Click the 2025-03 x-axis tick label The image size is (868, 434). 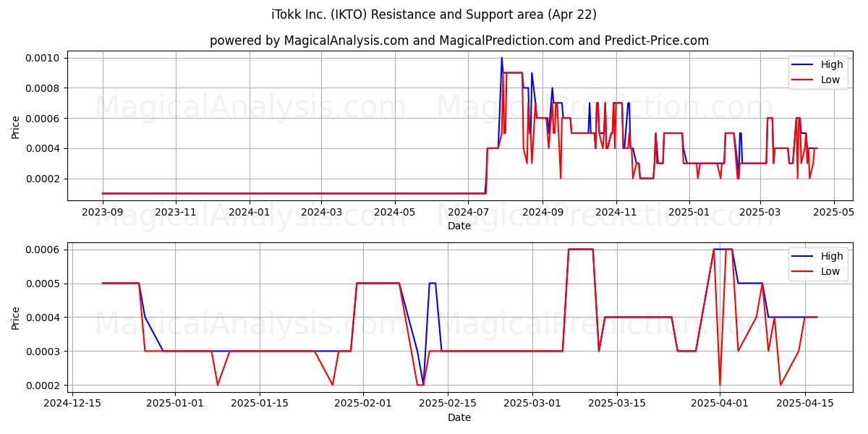(760, 212)
